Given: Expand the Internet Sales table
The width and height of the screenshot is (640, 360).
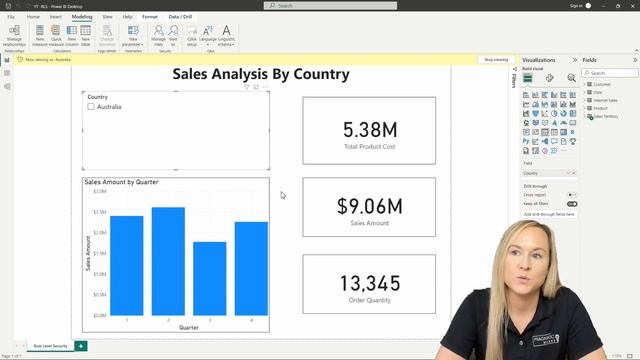Looking at the screenshot, I should tap(584, 100).
